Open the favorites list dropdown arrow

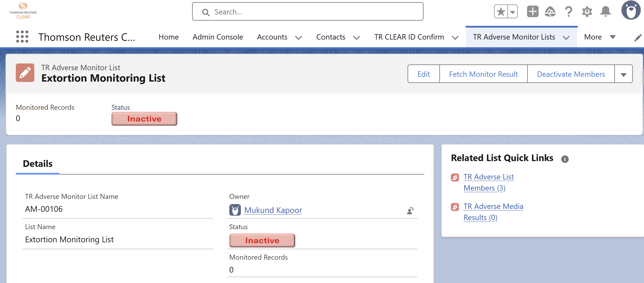[513, 12]
